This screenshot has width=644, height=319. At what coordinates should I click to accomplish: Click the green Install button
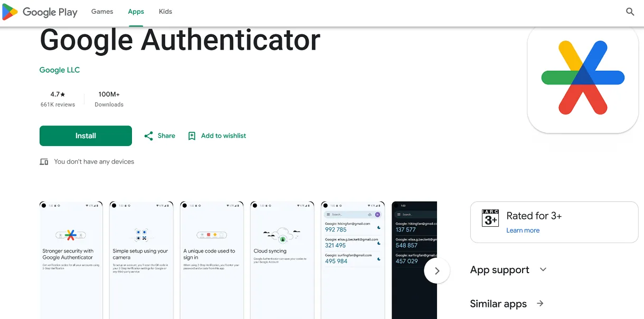coord(86,136)
